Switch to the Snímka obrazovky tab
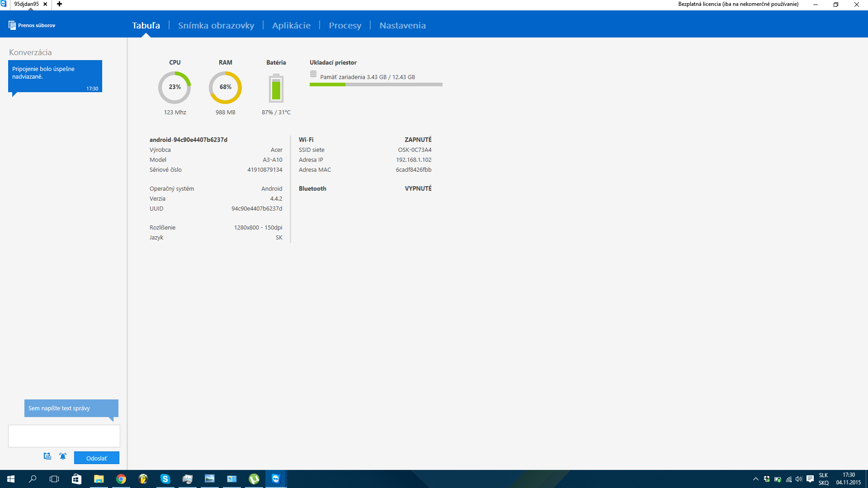 [216, 25]
